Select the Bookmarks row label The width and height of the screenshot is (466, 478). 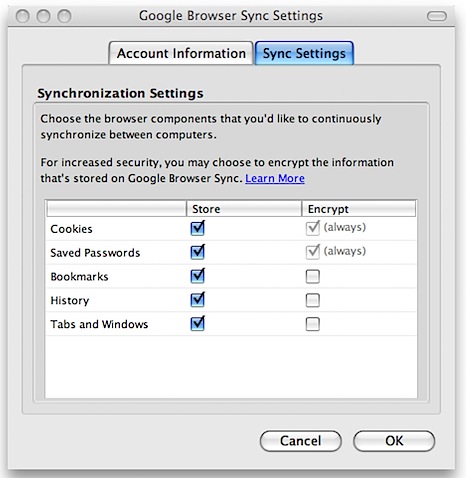79,277
